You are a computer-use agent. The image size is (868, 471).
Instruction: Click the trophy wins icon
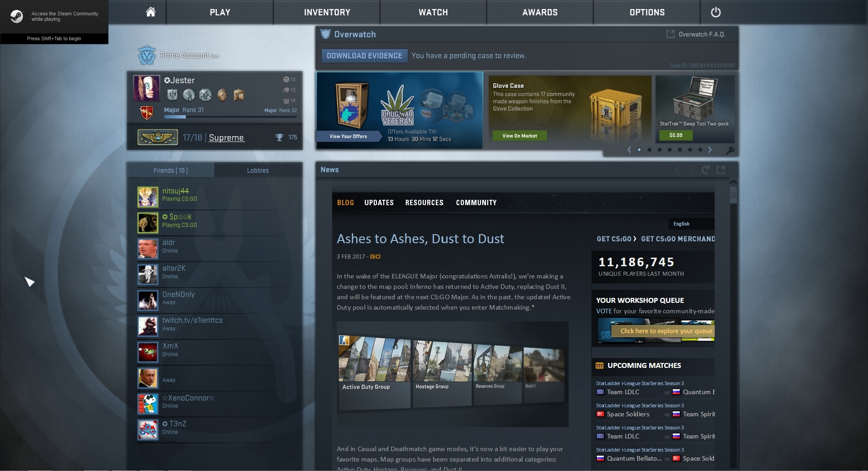(x=279, y=137)
